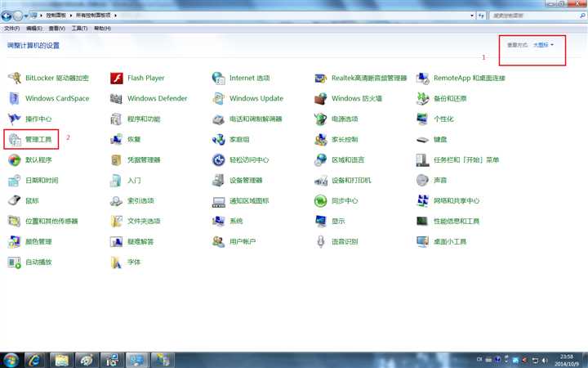Image resolution: width=588 pixels, height=368 pixels.
Task: Expand the 查看方式 大图标 dropdown
Action: click(543, 45)
